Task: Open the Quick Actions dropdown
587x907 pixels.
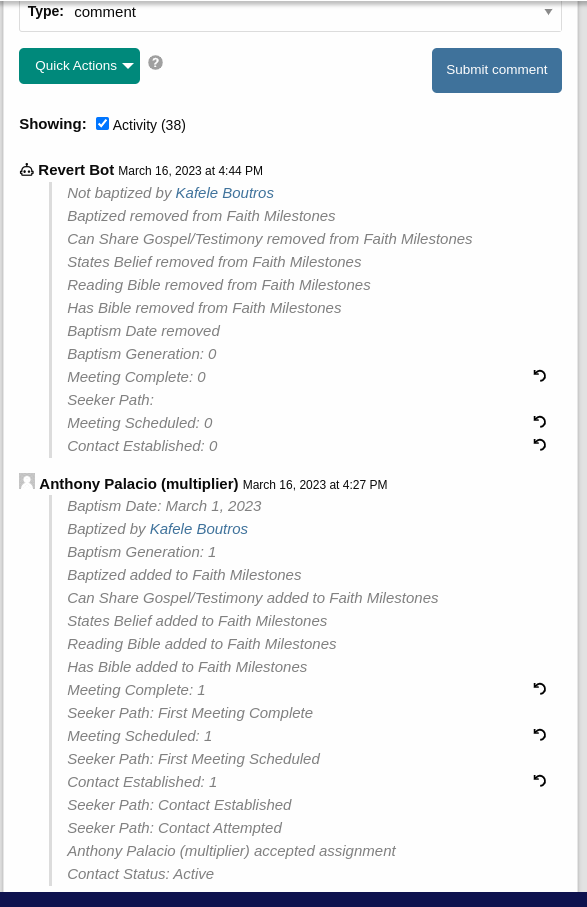Action: [79, 66]
